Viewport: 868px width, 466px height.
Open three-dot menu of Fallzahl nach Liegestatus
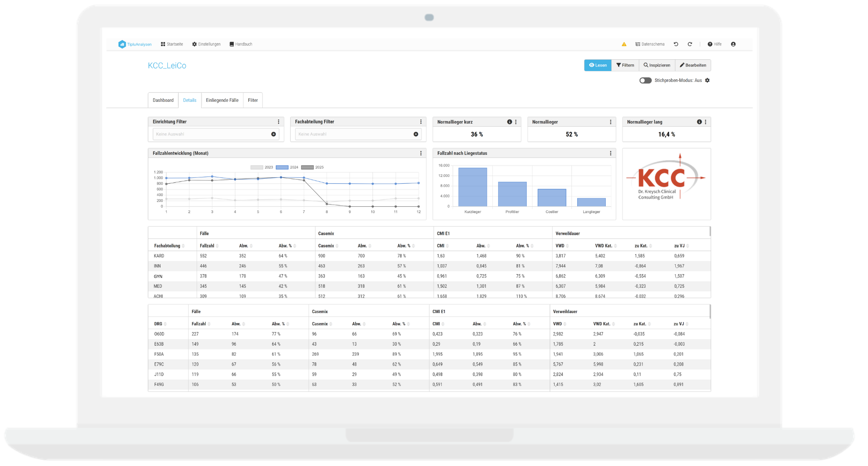611,153
